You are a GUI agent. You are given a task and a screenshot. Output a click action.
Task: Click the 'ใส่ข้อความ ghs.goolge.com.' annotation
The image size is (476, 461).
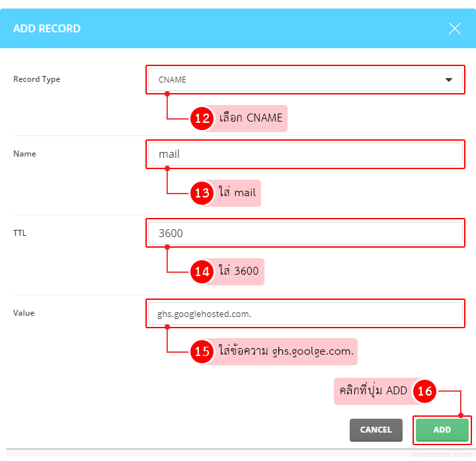point(286,352)
